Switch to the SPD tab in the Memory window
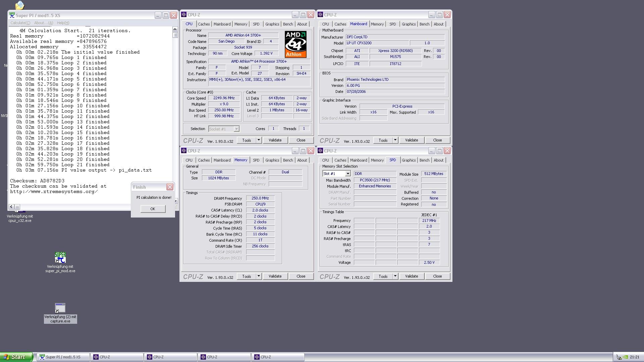The width and height of the screenshot is (644, 362). click(x=256, y=160)
